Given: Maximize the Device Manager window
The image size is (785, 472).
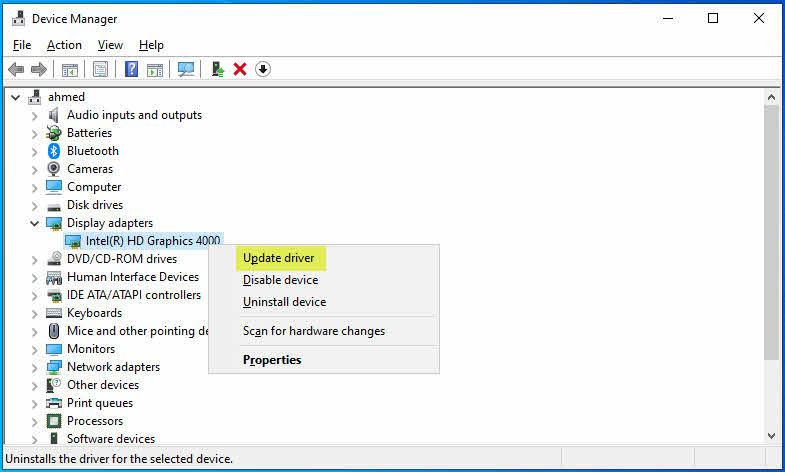Looking at the screenshot, I should (x=713, y=19).
